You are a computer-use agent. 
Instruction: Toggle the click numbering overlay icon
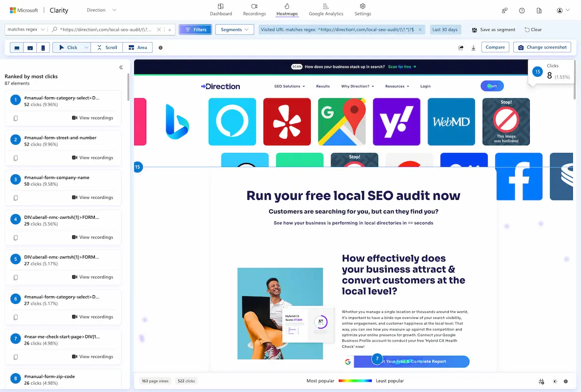541,381
